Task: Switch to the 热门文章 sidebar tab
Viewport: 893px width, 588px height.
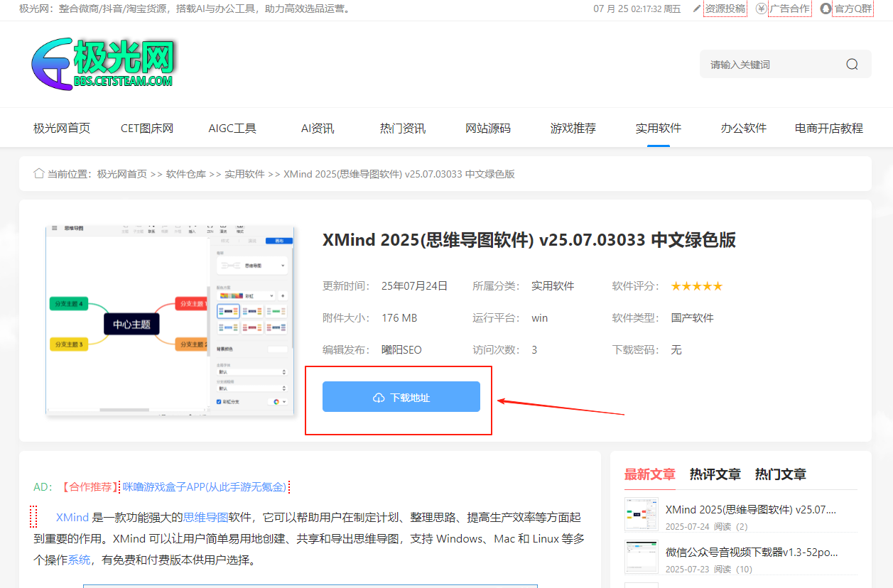Action: (781, 474)
